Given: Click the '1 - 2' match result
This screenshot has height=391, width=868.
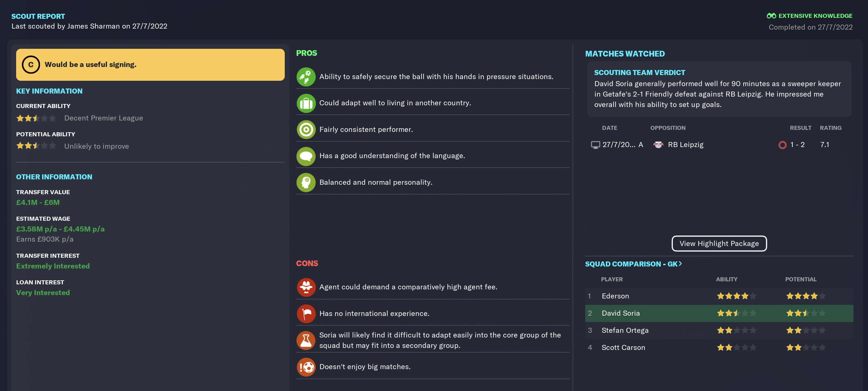Looking at the screenshot, I should point(797,145).
